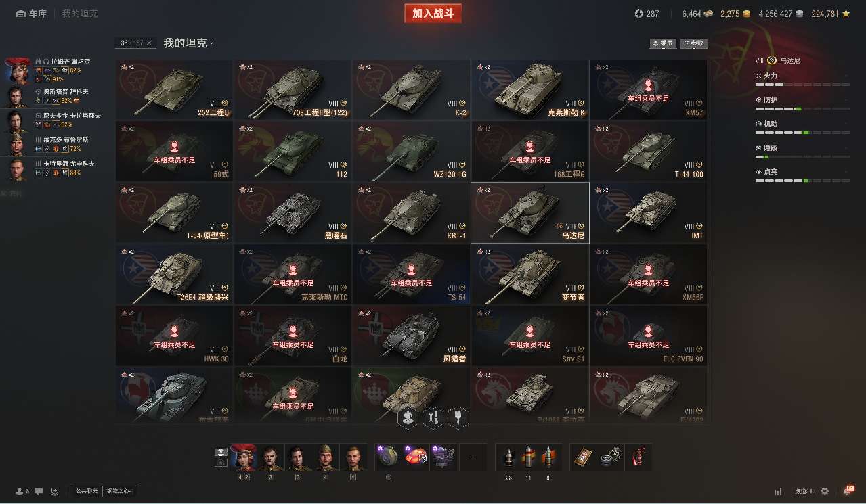The image size is (866, 504).
Task: Click the red 加入战斗 battle button
Action: pyautogui.click(x=433, y=14)
